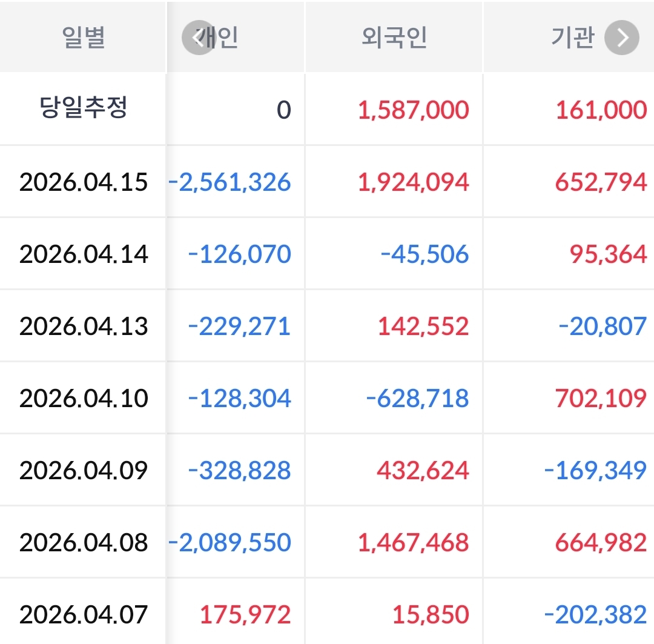The height and width of the screenshot is (644, 654).
Task: Click the right scroll arrow beside 기관
Action: [x=622, y=38]
